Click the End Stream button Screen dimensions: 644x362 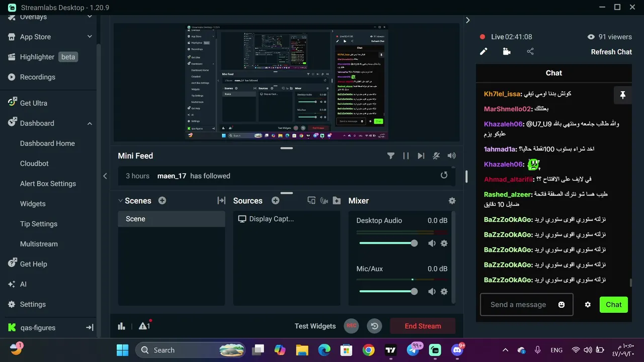click(x=423, y=326)
